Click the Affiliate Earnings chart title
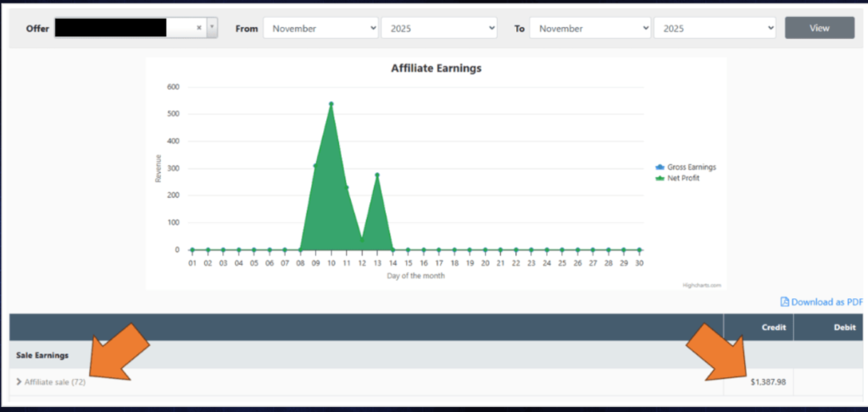Image resolution: width=868 pixels, height=412 pixels. tap(436, 68)
